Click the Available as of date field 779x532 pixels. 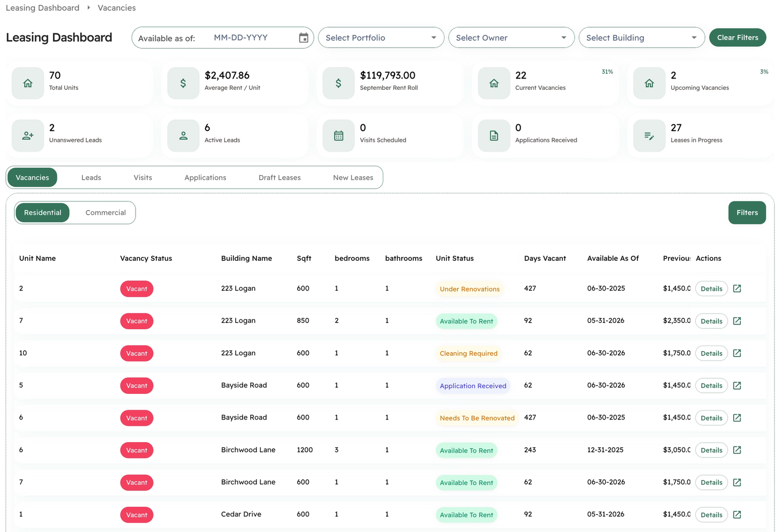click(222, 37)
